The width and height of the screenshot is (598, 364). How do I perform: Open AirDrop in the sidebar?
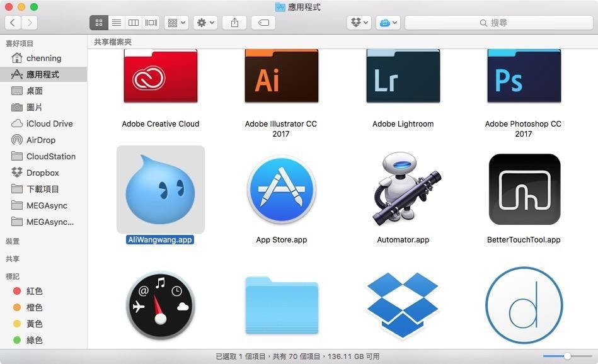pyautogui.click(x=43, y=140)
